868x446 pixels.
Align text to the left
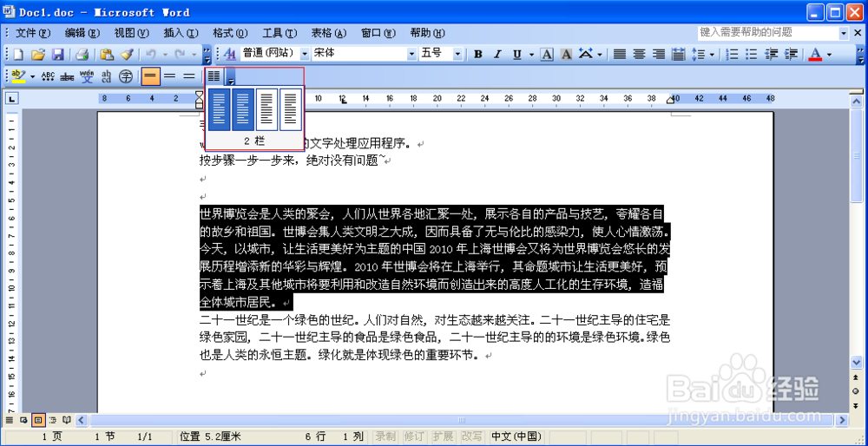click(620, 54)
